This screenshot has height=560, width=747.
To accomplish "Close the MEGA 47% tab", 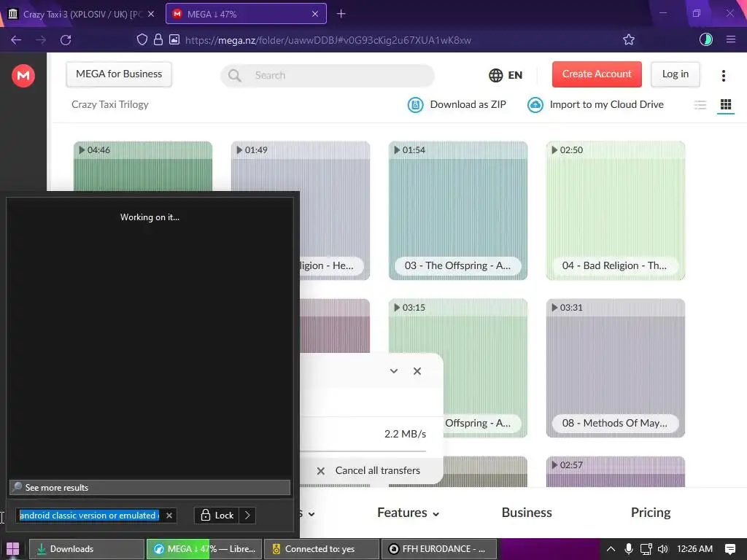I will (x=315, y=14).
